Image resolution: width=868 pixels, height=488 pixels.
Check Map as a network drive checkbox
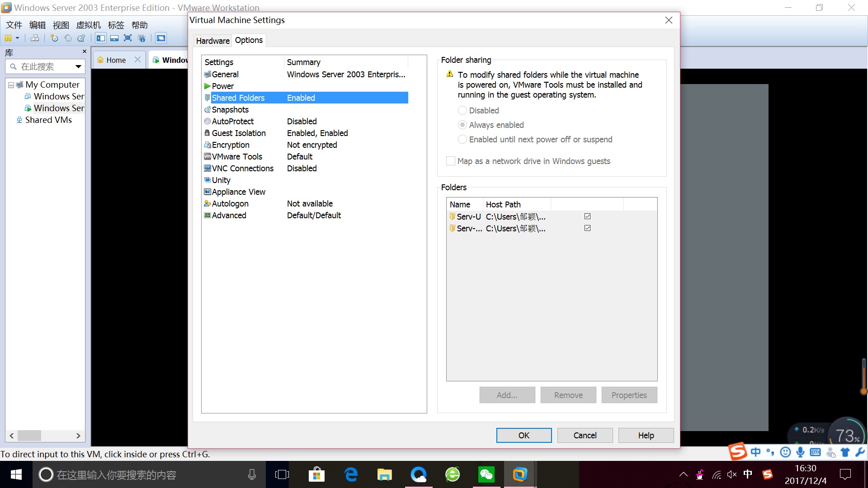[451, 161]
